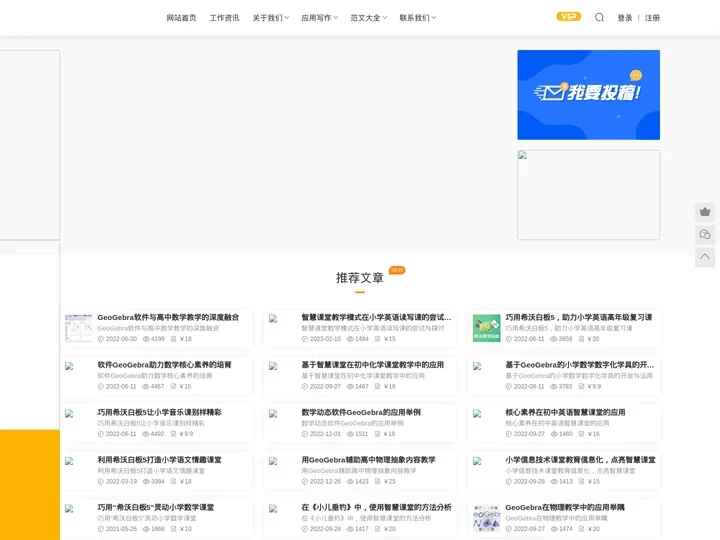Expand the 范文大全 dropdown menu
The width and height of the screenshot is (720, 540).
click(x=369, y=17)
